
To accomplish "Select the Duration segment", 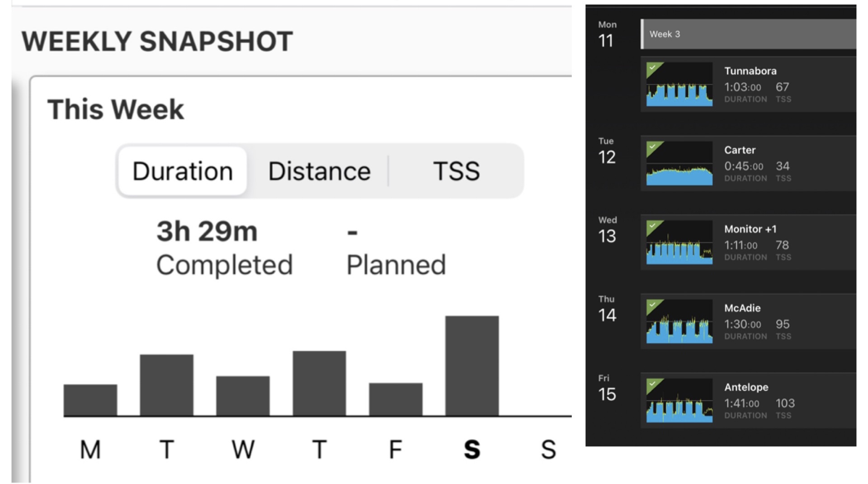I will pyautogui.click(x=182, y=171).
